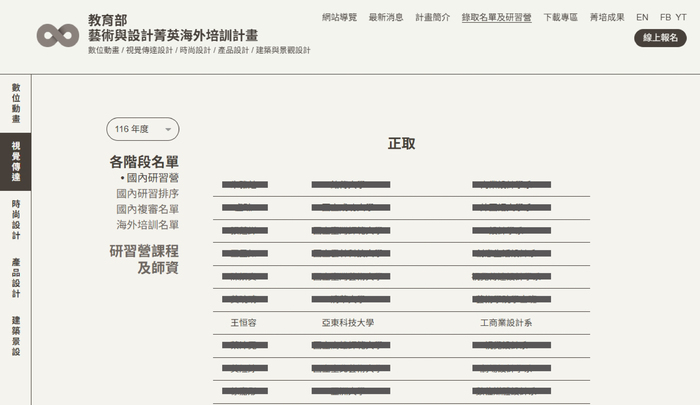The width and height of the screenshot is (700, 405).
Task: Open 海外培訓名單 list link
Action: coord(147,225)
